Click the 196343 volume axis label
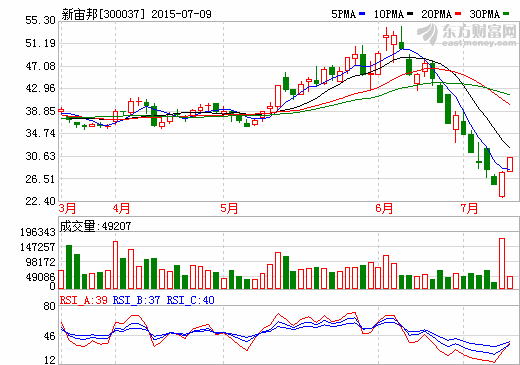The width and height of the screenshot is (520, 365). click(38, 232)
